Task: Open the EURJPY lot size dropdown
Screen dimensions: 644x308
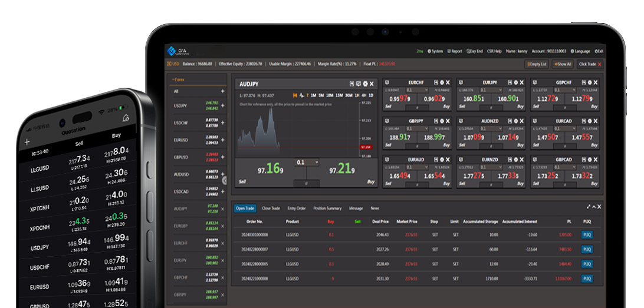Action: point(491,90)
